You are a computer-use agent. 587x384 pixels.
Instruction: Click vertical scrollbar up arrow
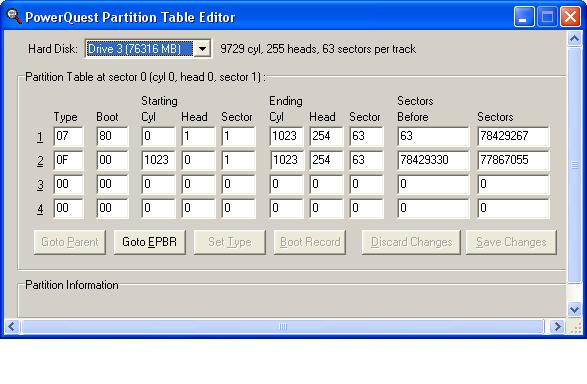[574, 39]
